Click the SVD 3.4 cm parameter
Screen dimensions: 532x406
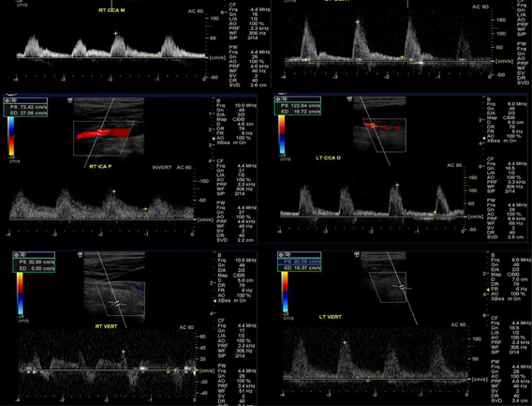pyautogui.click(x=509, y=400)
